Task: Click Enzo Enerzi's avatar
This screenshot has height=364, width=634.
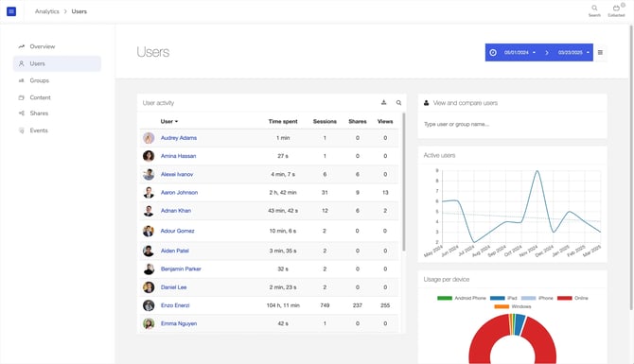Action: (x=149, y=305)
